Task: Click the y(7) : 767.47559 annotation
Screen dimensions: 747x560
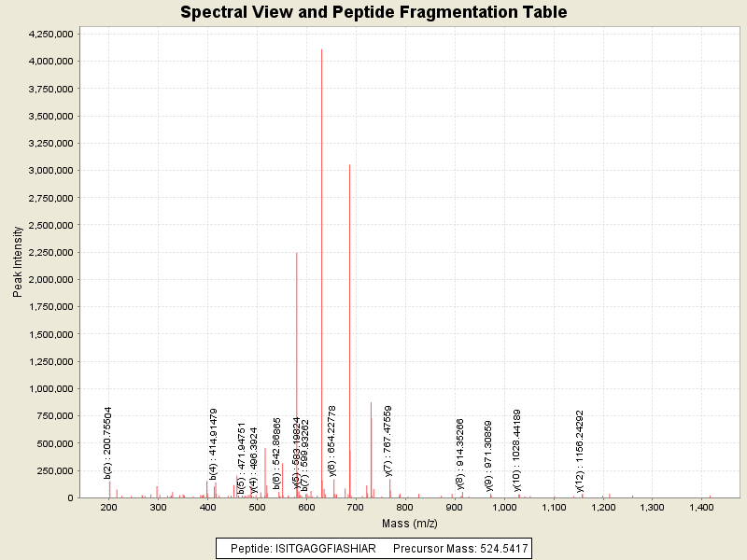Action: click(x=388, y=448)
